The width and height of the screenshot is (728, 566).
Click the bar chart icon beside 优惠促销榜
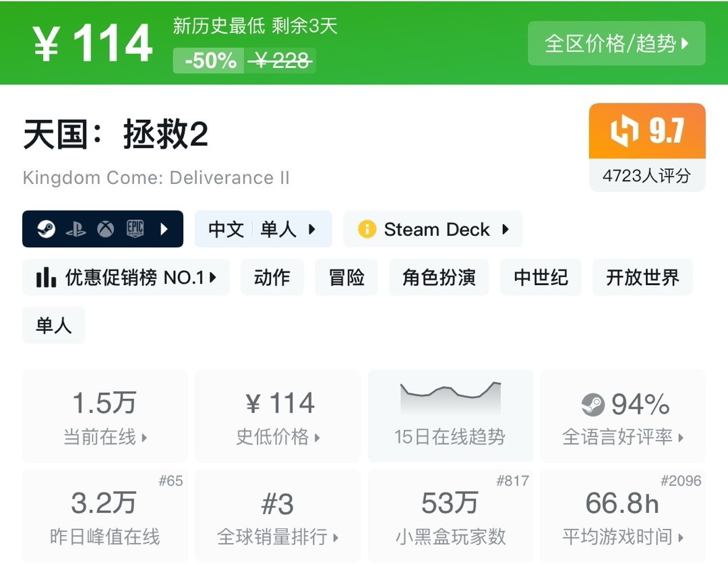(46, 278)
